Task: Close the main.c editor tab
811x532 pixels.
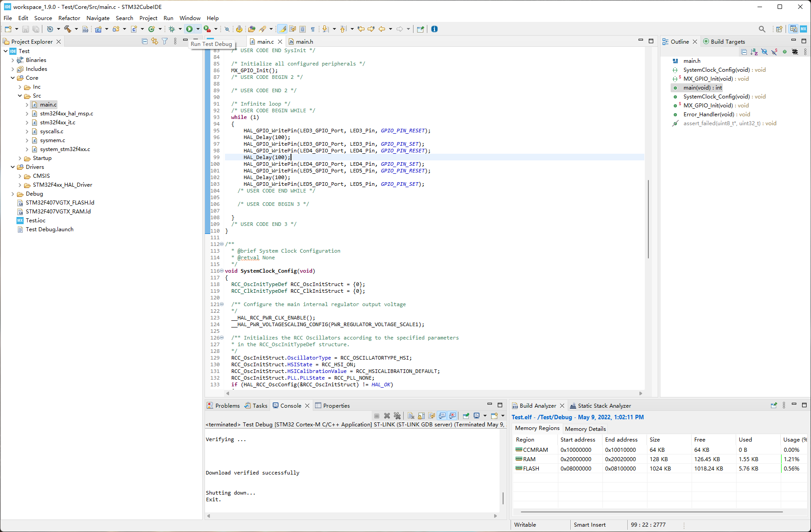Action: [x=280, y=41]
